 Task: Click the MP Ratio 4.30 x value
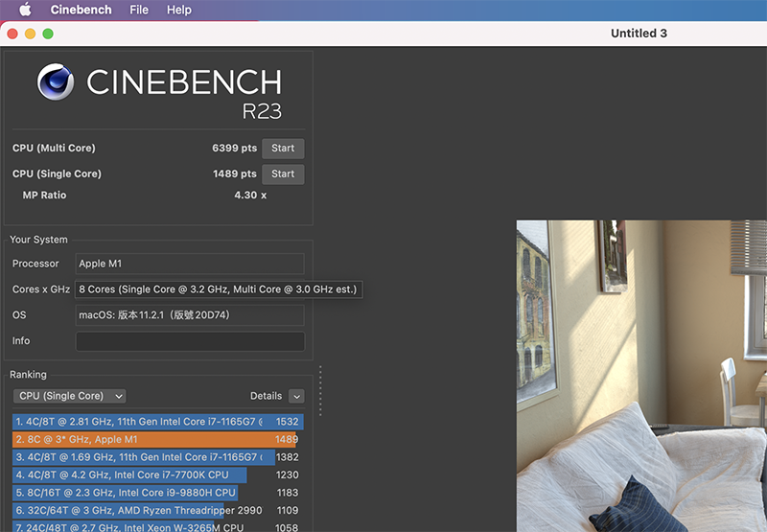coord(250,196)
